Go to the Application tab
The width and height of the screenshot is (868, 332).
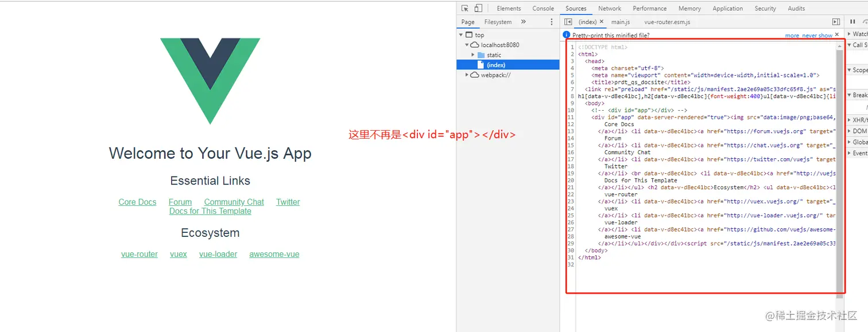pyautogui.click(x=728, y=9)
